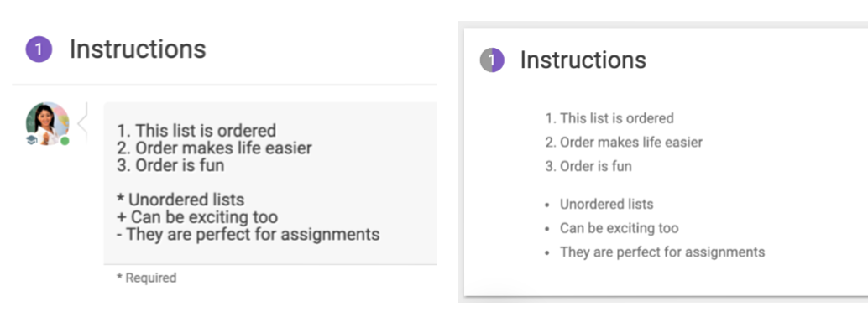This screenshot has width=868, height=322.
Task: Click the 'Can be exciting too' bullet item
Action: (x=619, y=228)
